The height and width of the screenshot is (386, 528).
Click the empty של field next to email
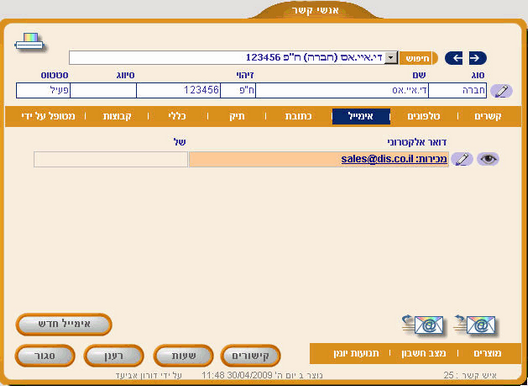pos(110,159)
